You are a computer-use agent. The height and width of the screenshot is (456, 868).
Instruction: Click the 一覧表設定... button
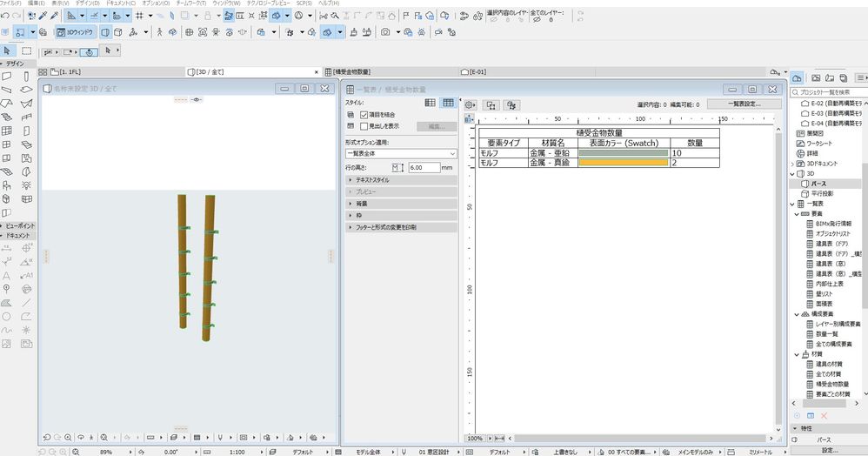[x=743, y=104]
